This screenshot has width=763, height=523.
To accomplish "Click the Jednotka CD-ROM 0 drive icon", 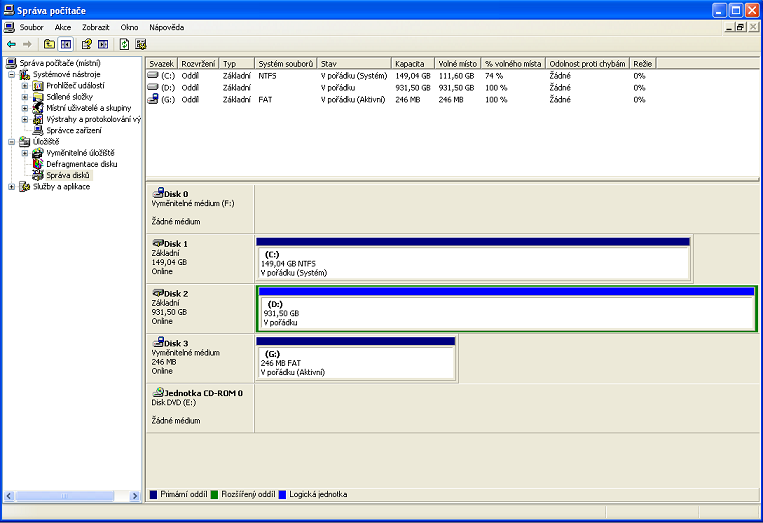I will point(158,393).
